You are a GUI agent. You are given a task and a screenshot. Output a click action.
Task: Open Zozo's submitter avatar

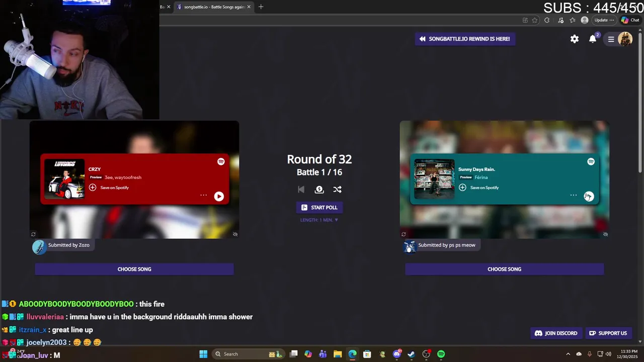pyautogui.click(x=39, y=247)
